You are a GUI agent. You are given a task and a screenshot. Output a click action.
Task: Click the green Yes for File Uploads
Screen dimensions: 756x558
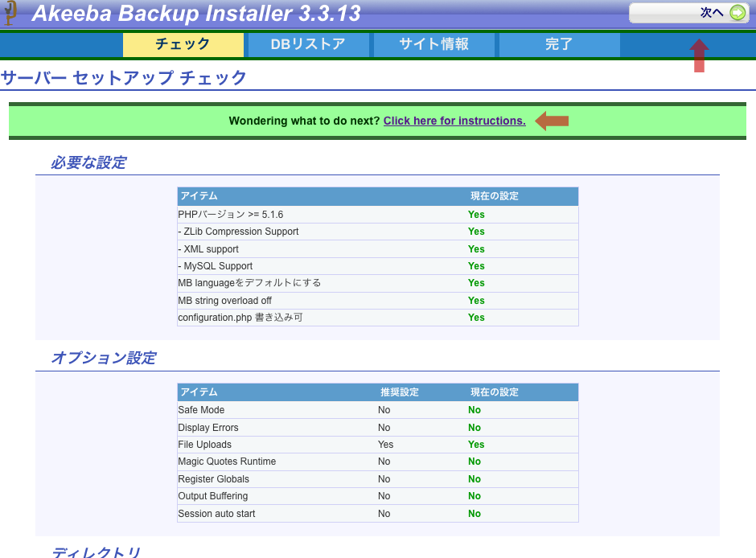click(x=476, y=445)
